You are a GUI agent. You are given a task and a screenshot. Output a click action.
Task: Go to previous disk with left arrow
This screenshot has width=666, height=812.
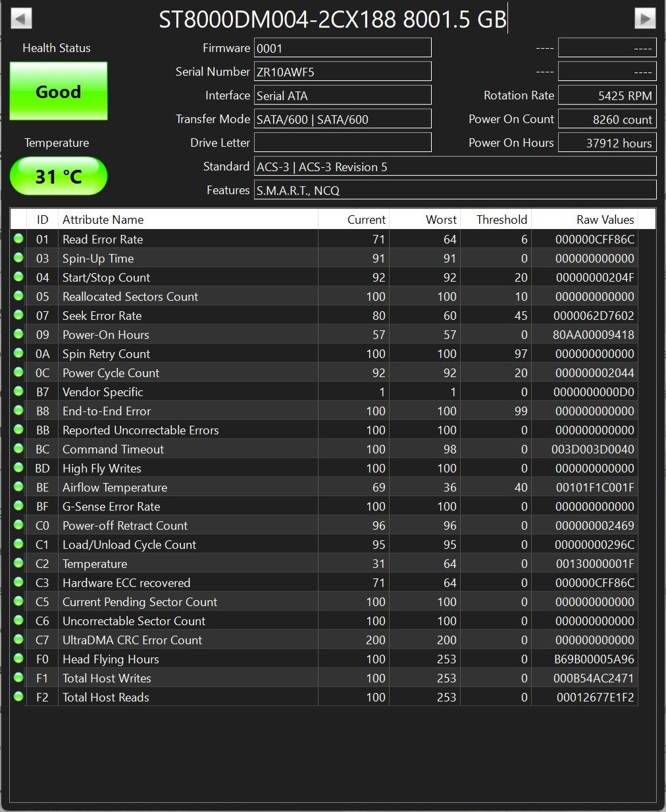click(x=22, y=18)
